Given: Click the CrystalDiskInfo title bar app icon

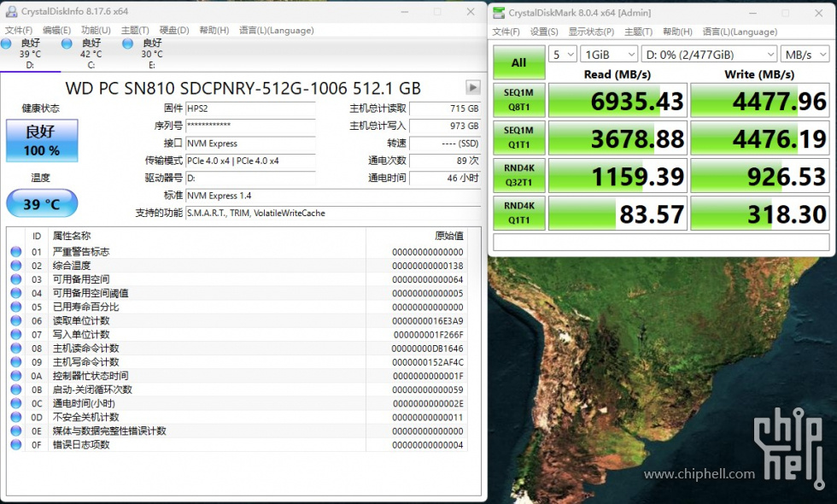Looking at the screenshot, I should pos(10,12).
